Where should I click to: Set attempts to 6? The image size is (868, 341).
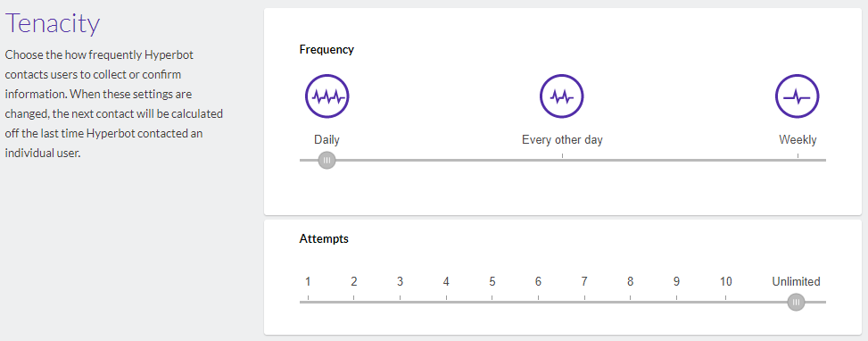pyautogui.click(x=538, y=281)
